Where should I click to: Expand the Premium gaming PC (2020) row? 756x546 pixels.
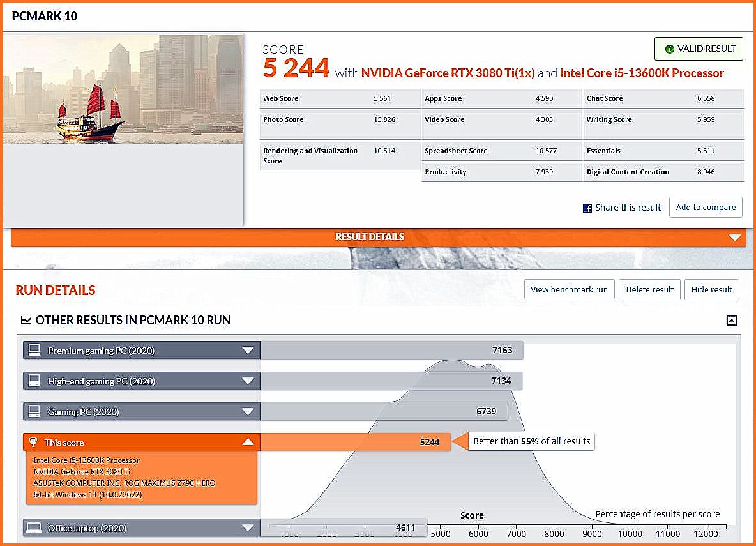(248, 350)
